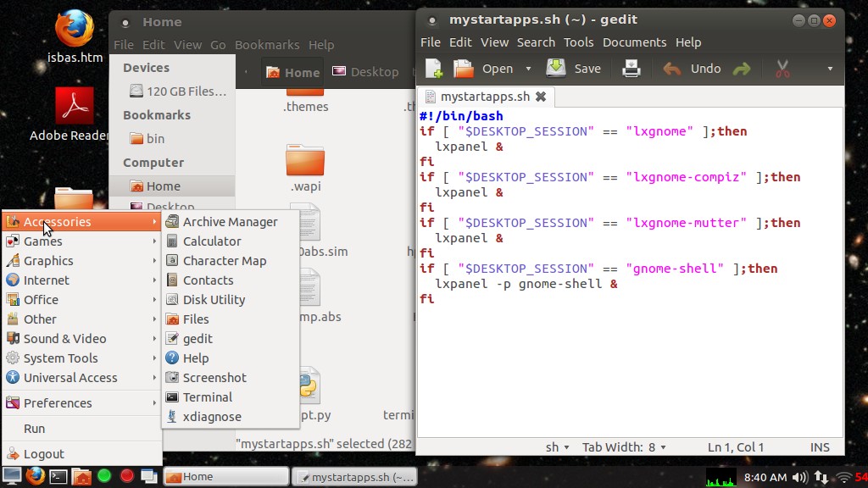Click the volume icon in system tray
Image resolution: width=868 pixels, height=488 pixels.
pyautogui.click(x=800, y=477)
